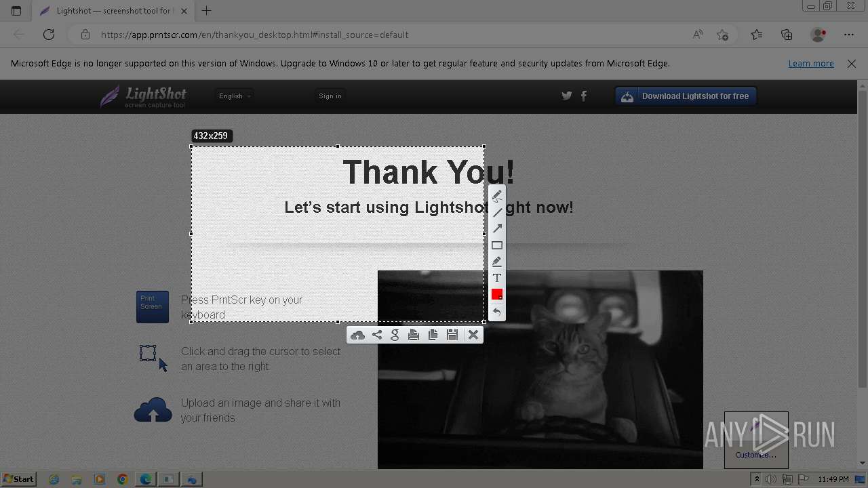Launch Internet Explorer from taskbar
Viewport: 868px width, 488px height.
click(x=54, y=479)
